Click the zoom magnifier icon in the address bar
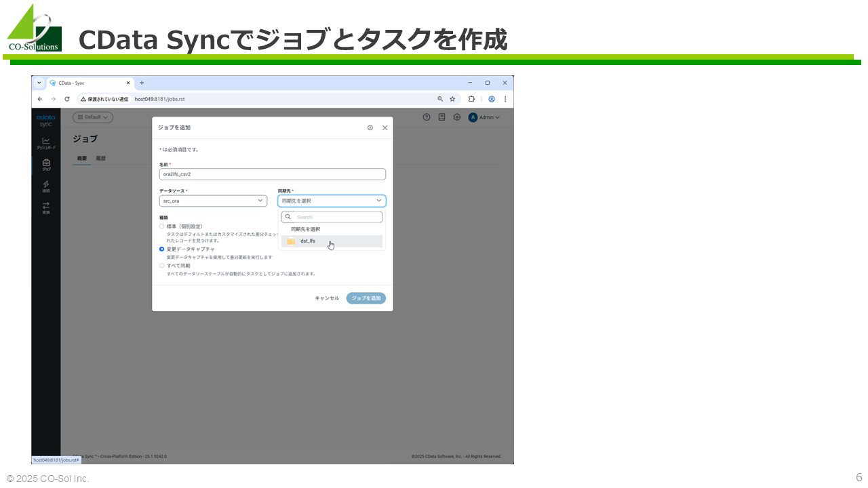 click(x=440, y=99)
